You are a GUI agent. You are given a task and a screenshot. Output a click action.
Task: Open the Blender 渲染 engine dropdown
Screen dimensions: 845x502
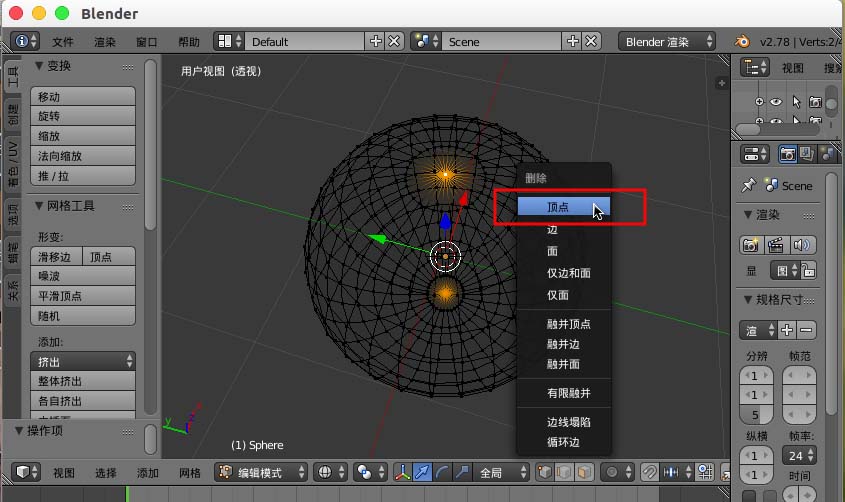click(667, 41)
